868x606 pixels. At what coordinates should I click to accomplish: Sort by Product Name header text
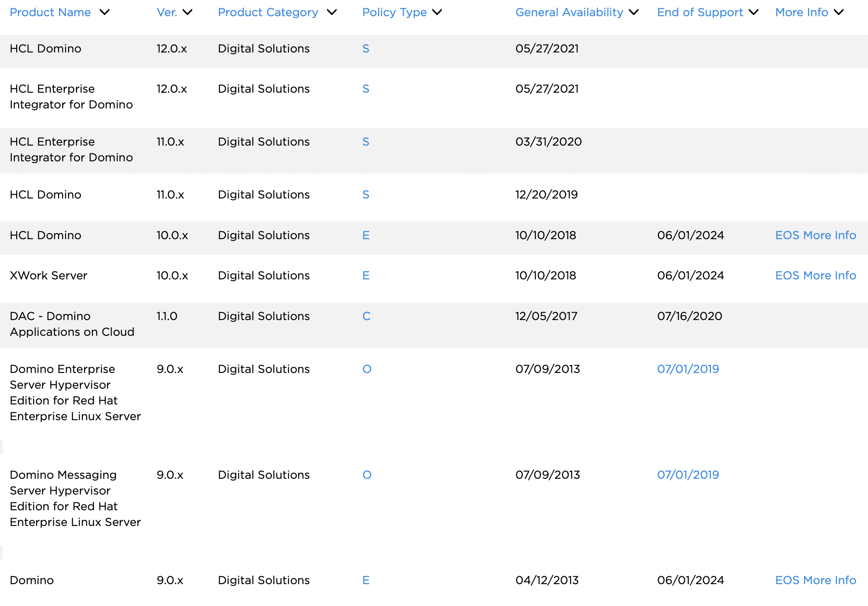coord(50,12)
